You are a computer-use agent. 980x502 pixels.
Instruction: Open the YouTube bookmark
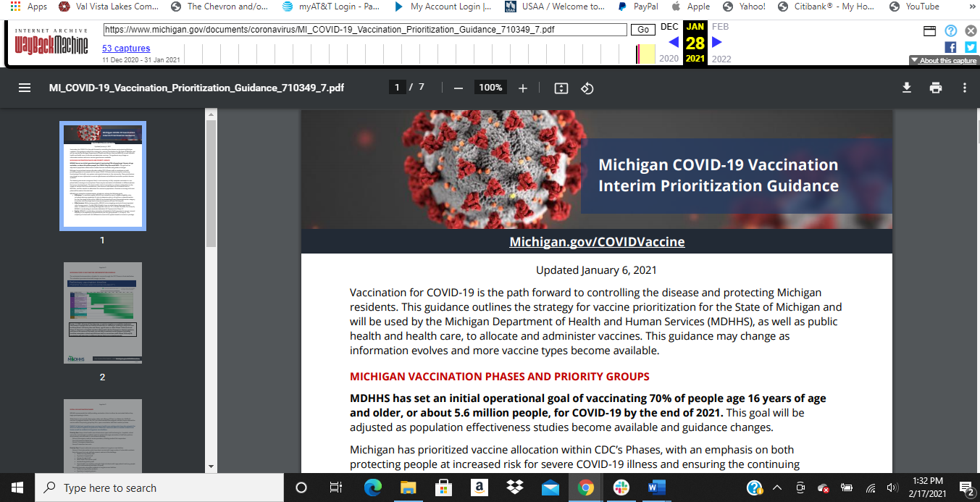(914, 7)
